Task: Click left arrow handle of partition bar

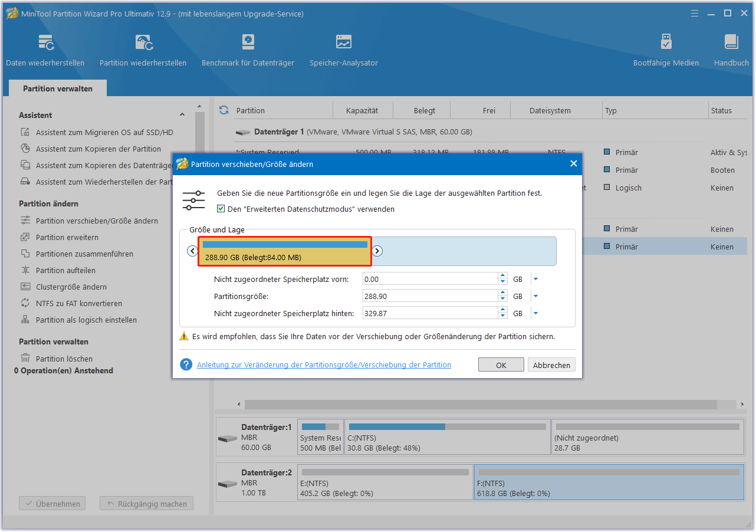Action: (x=192, y=251)
